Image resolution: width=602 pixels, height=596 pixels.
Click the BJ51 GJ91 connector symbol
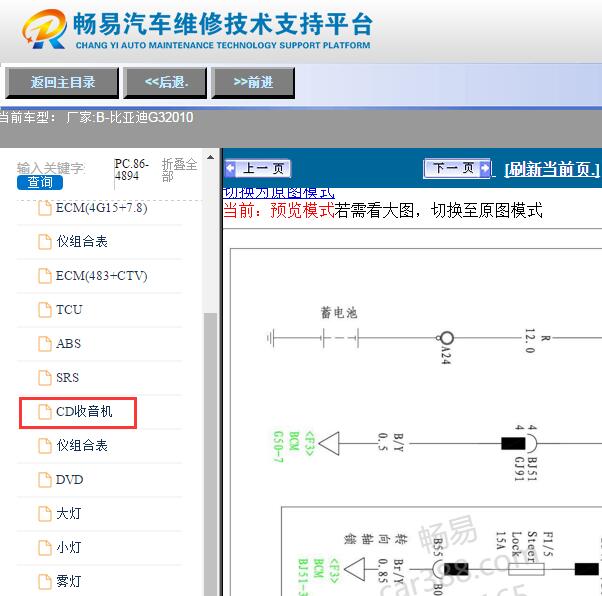(x=519, y=444)
